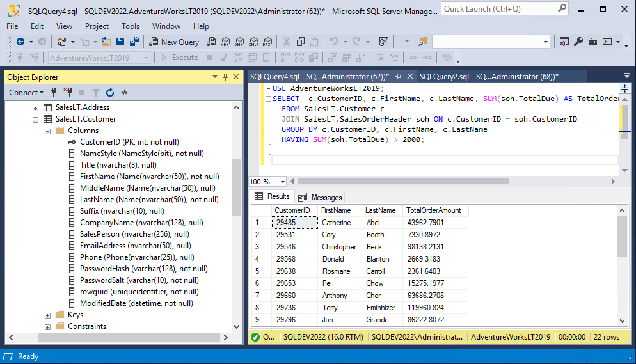Open the 100 % zoom dropdown

point(283,182)
